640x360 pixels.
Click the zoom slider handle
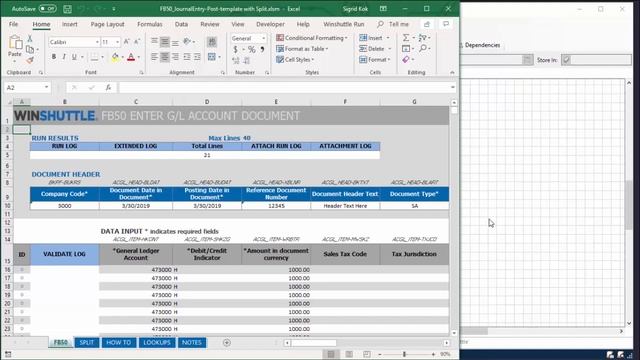(404, 354)
